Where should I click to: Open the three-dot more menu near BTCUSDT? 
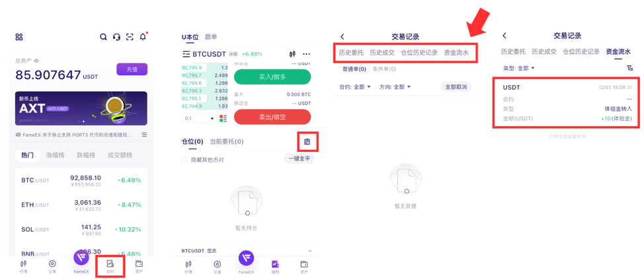[306, 54]
